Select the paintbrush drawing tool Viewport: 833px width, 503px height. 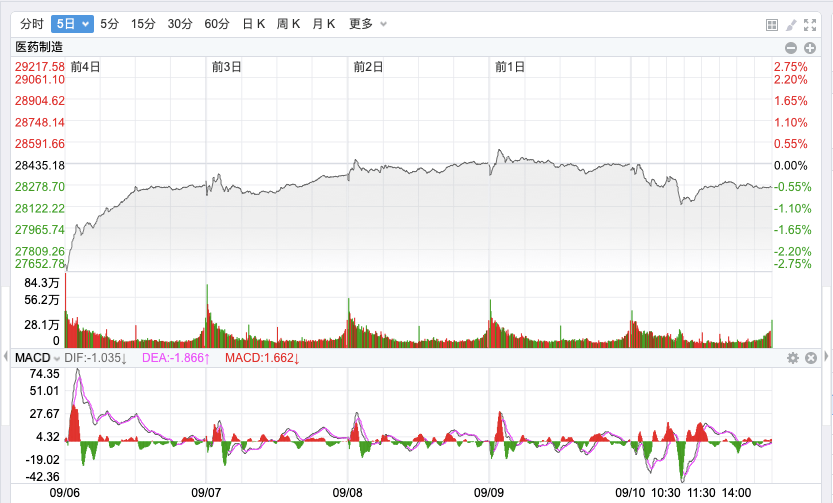coord(792,24)
